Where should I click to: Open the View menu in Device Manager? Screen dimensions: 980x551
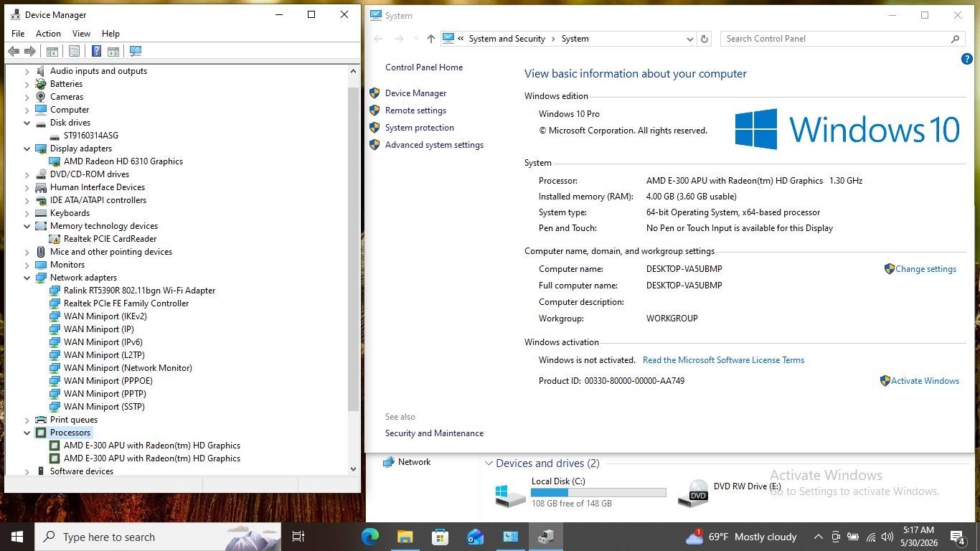81,34
